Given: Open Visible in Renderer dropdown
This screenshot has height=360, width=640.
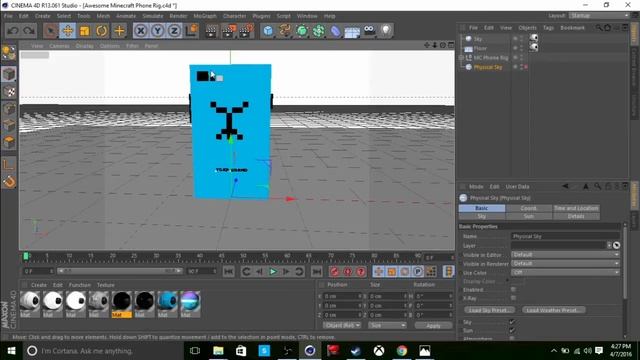Looking at the screenshot, I should (x=565, y=264).
